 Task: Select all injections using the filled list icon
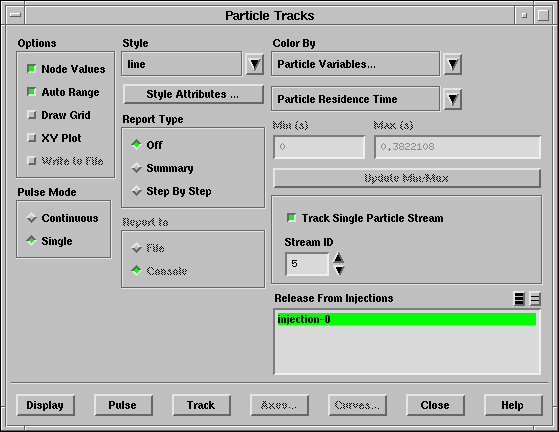tap(519, 298)
